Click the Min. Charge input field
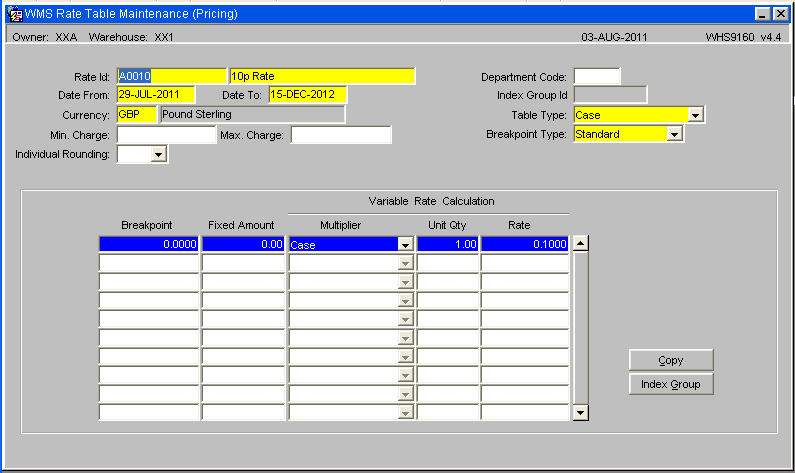Viewport: 795px width, 473px height. 166,135
